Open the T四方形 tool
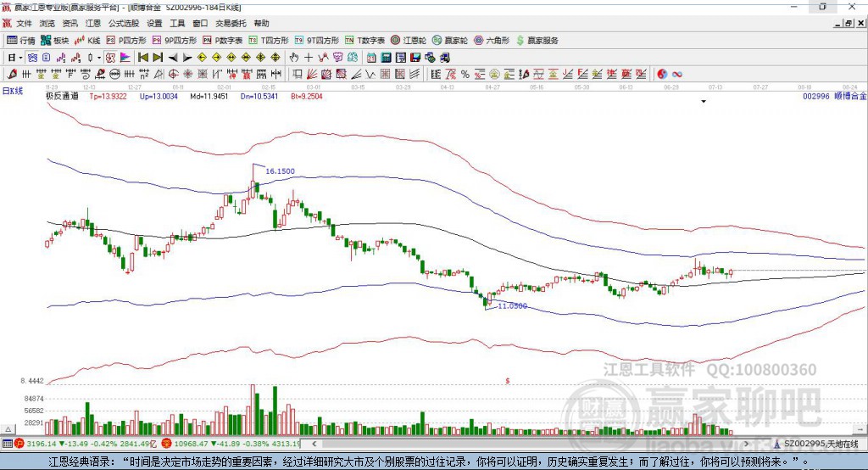 pos(269,41)
